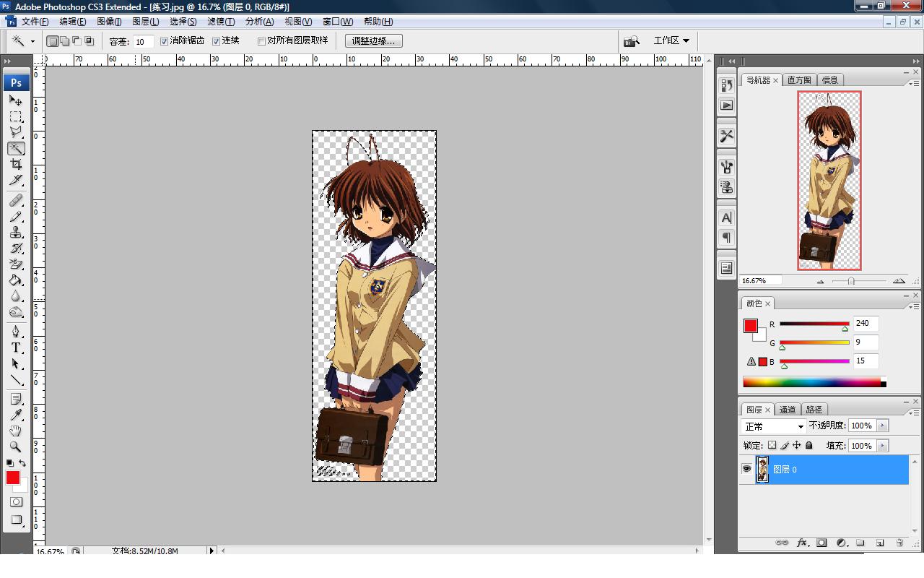Select the Magic Wand tool in toolbox
This screenshot has width=924, height=578.
tap(16, 148)
